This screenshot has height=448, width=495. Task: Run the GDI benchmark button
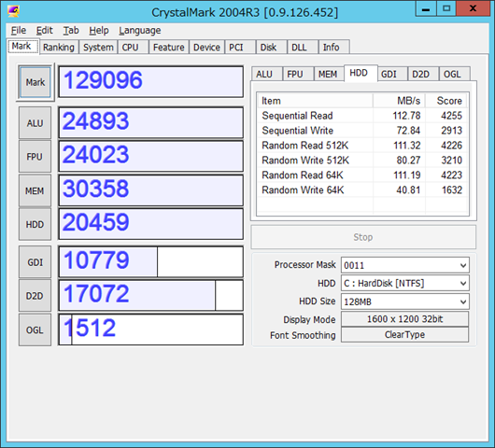point(35,262)
